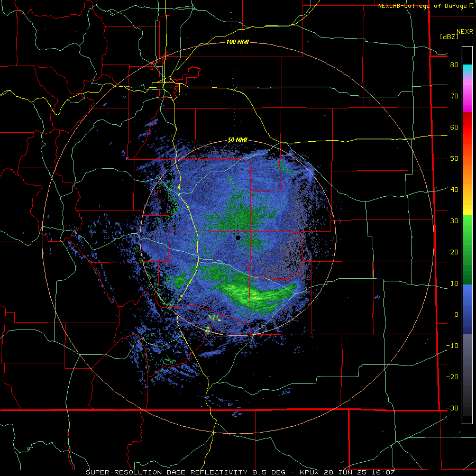Click the NEXR label above the color bar
This screenshot has height=476, width=476.
(465, 32)
